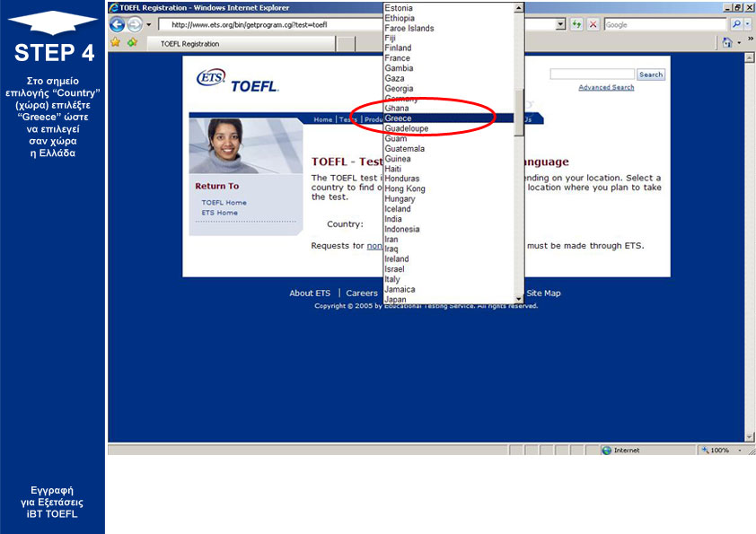Choose Faroe Islands from the list
The height and width of the screenshot is (534, 756).
(448, 28)
